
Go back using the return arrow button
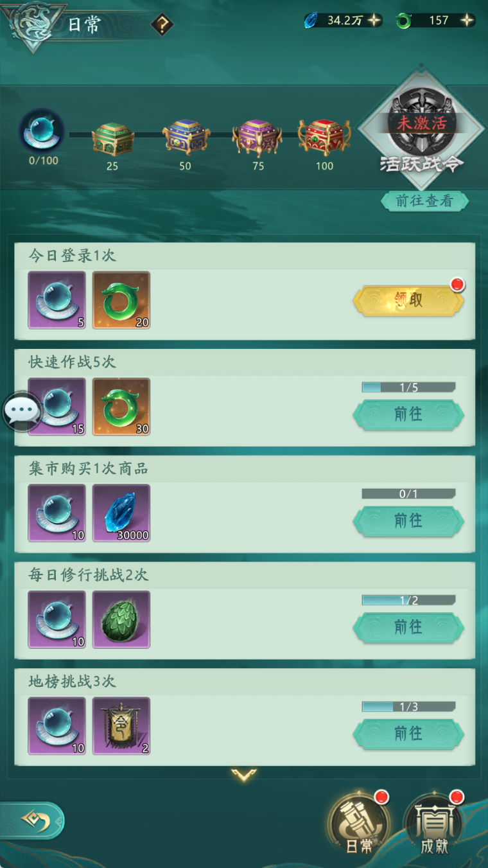tap(32, 820)
